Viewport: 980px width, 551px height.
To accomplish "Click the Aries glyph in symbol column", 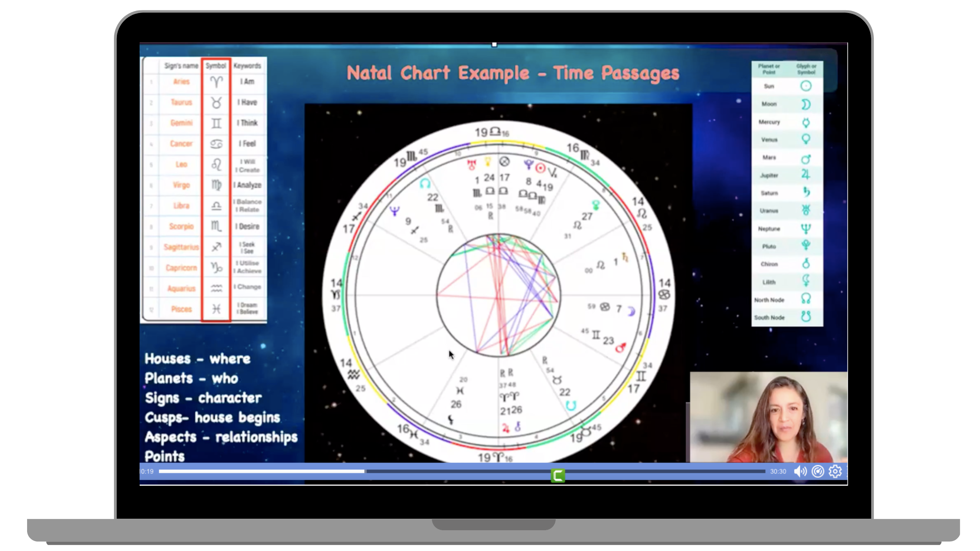I will pyautogui.click(x=216, y=81).
